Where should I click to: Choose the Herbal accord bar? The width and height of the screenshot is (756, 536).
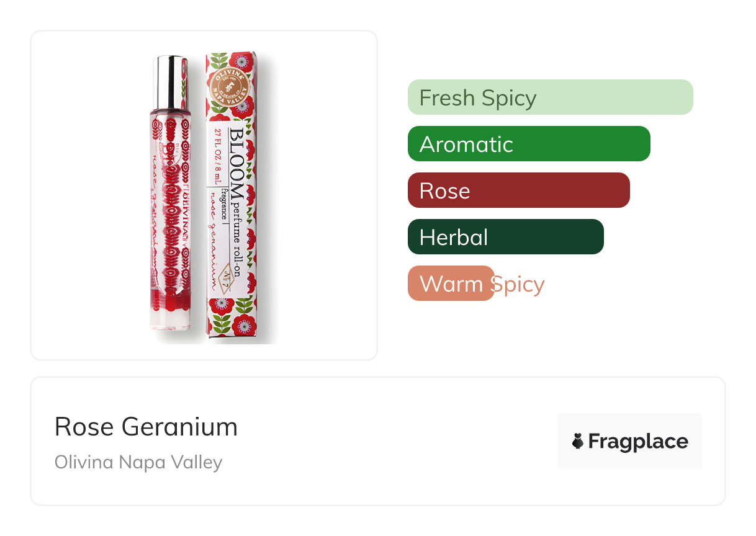(x=505, y=237)
